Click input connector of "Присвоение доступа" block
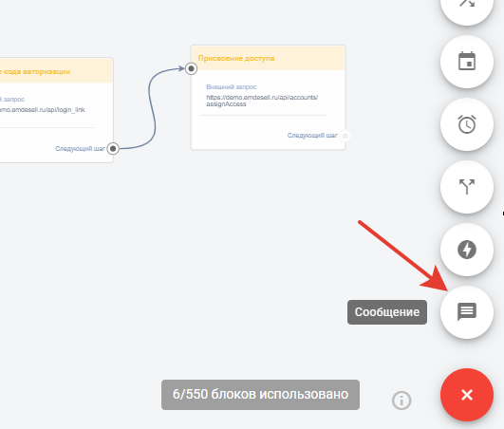Image resolution: width=504 pixels, height=429 pixels. coord(191,68)
